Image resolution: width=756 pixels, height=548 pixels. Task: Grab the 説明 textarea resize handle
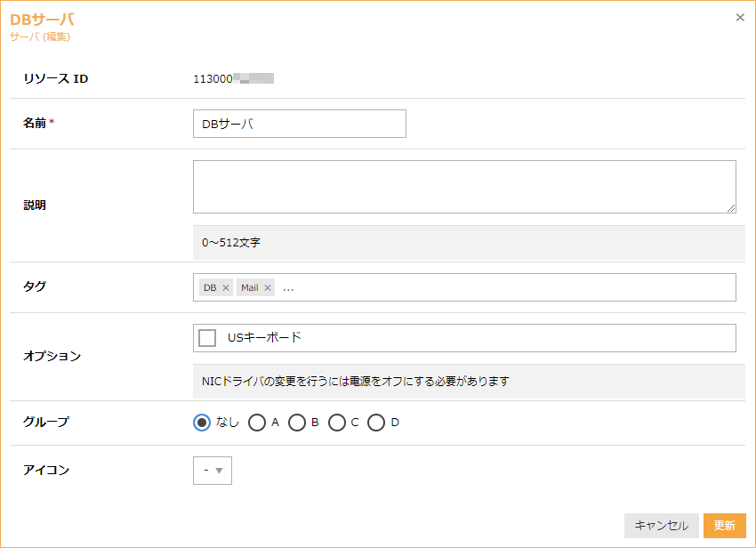[x=731, y=208]
